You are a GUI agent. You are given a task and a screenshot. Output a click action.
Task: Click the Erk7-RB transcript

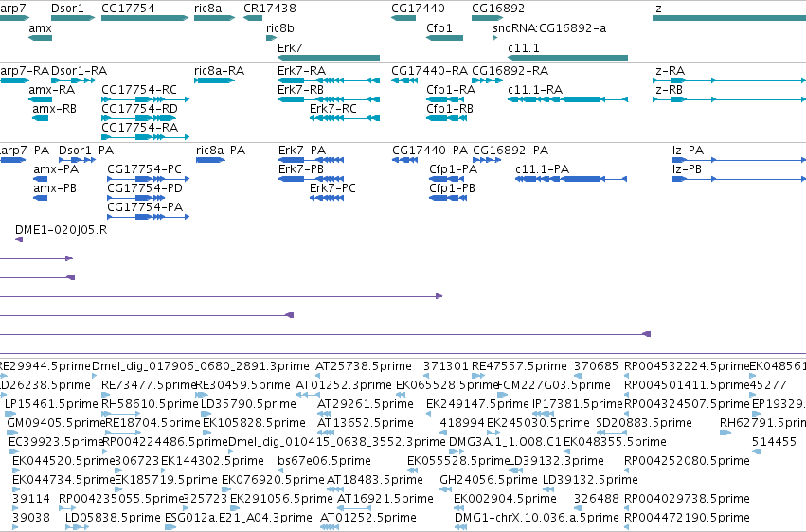[329, 99]
